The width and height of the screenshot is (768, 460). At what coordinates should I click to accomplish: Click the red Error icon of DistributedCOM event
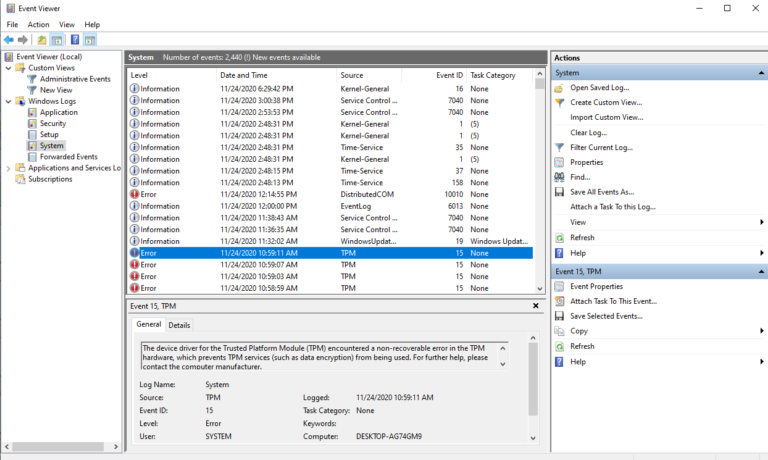pyautogui.click(x=134, y=194)
